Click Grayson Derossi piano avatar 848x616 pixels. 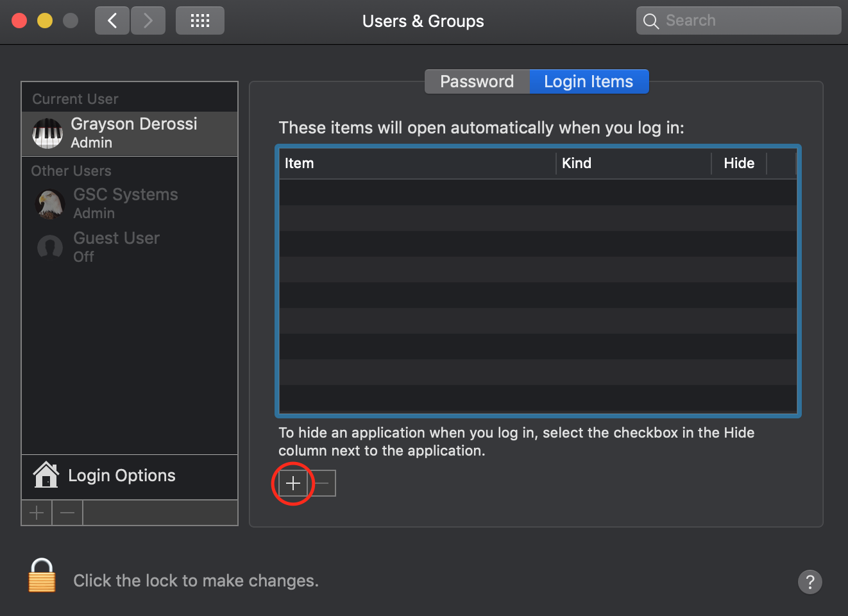[47, 133]
